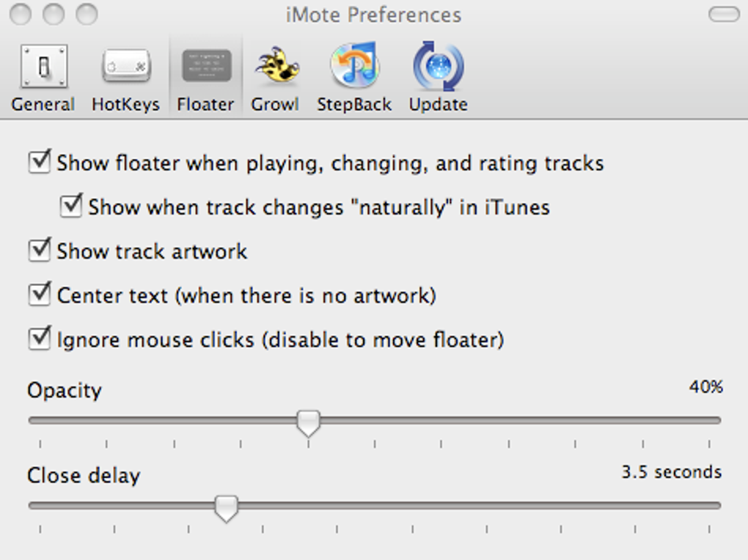Image resolution: width=748 pixels, height=560 pixels.
Task: Select the Floater toolbar icon
Action: (x=205, y=73)
